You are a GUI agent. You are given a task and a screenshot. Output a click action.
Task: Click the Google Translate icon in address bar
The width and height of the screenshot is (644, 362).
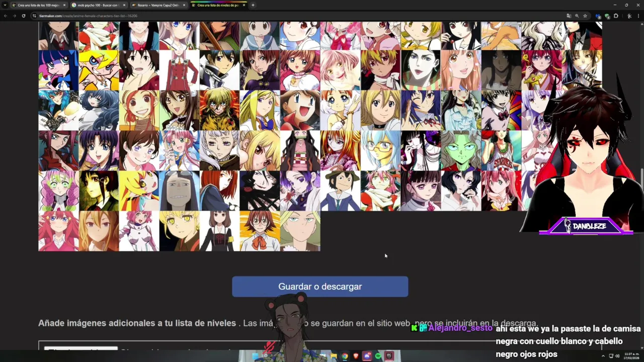(x=569, y=16)
